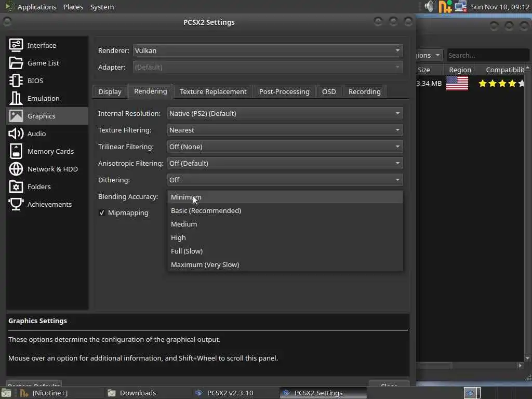
Task: Open the Internal Resolution dropdown
Action: (285, 113)
